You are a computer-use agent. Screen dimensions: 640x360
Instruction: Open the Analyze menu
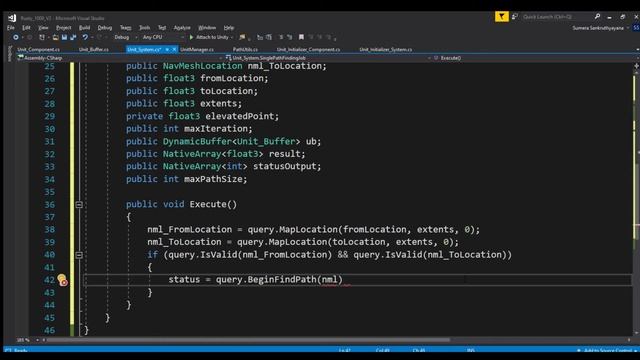182,28
